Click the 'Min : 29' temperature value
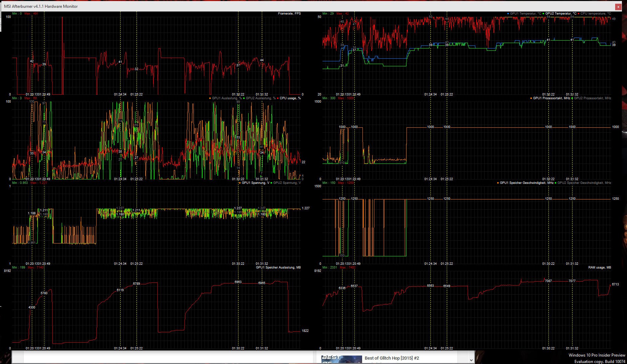The image size is (627, 364). click(328, 14)
